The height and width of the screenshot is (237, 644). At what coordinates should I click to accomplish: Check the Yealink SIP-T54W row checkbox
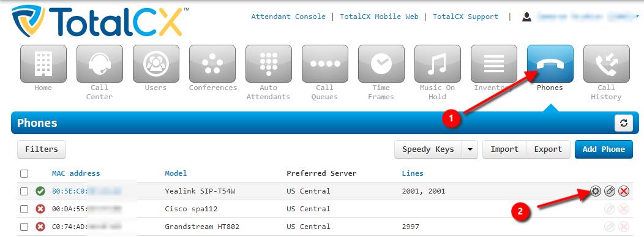24,192
